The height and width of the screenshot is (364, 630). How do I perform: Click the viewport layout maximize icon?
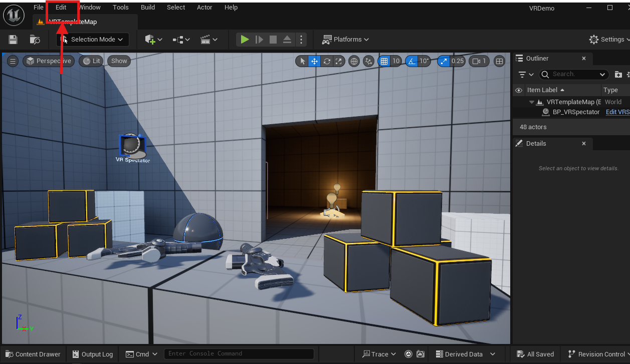click(499, 61)
